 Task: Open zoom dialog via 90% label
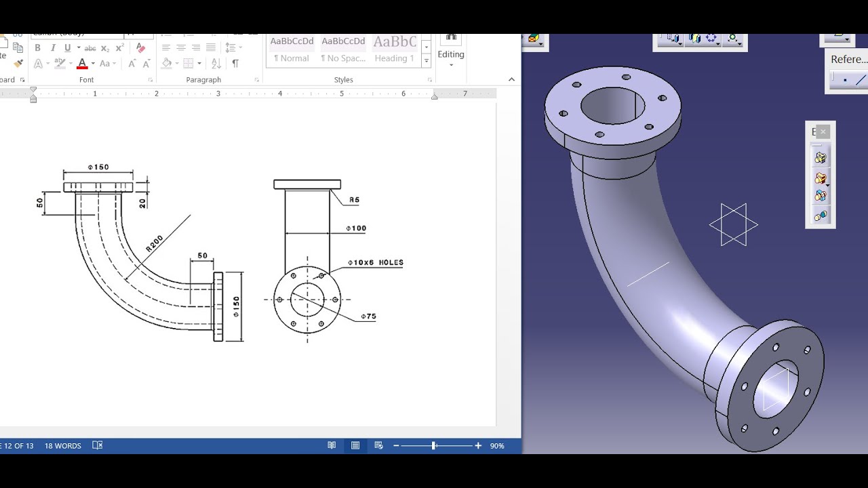pos(497,446)
